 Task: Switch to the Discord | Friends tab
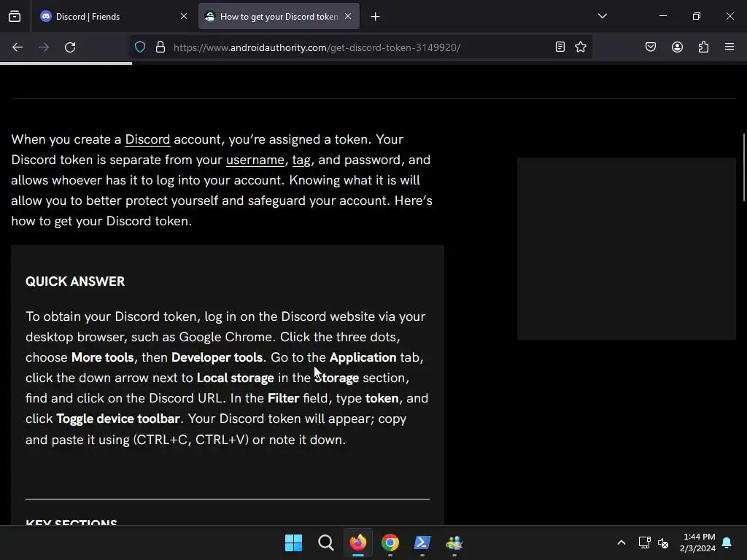click(x=114, y=16)
